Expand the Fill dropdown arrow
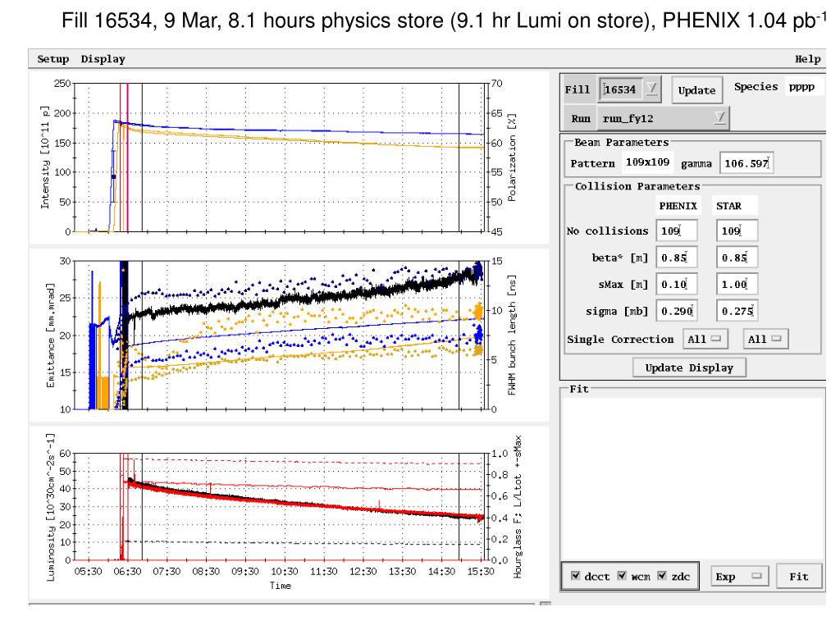 tap(652, 88)
